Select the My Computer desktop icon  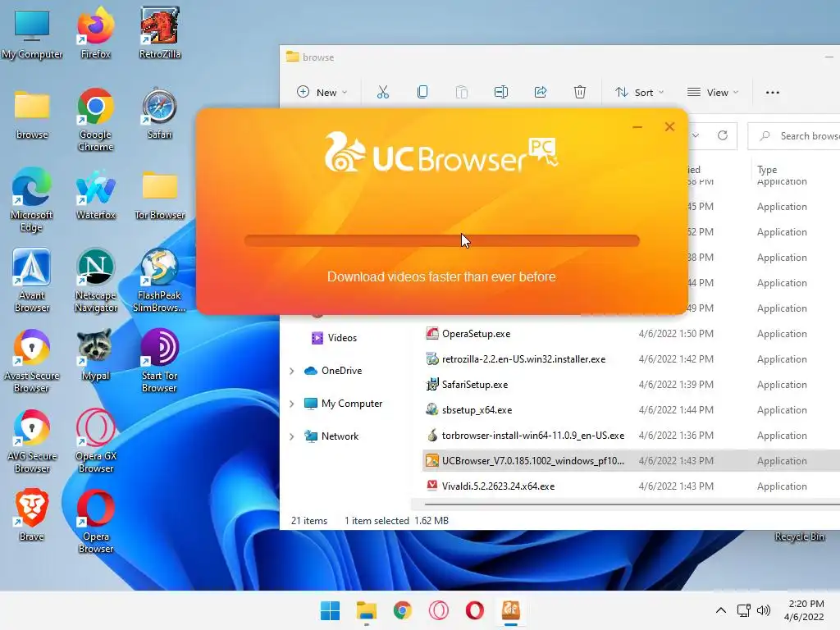pos(32,33)
